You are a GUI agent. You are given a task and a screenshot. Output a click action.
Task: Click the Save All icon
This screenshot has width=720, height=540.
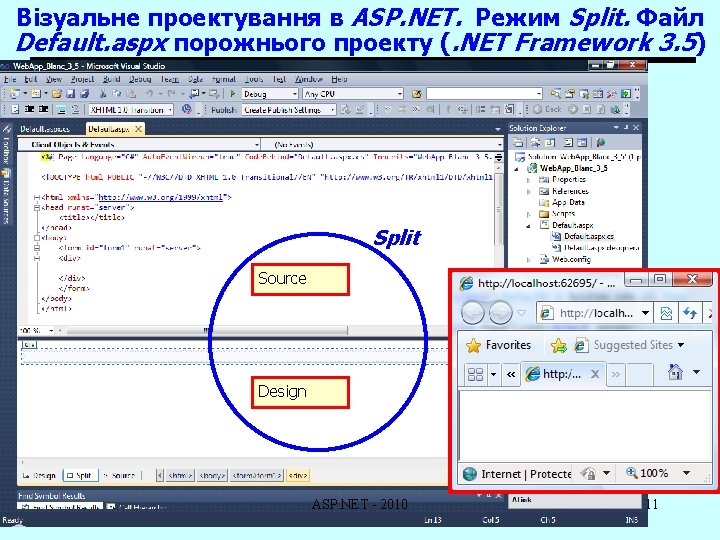click(84, 94)
